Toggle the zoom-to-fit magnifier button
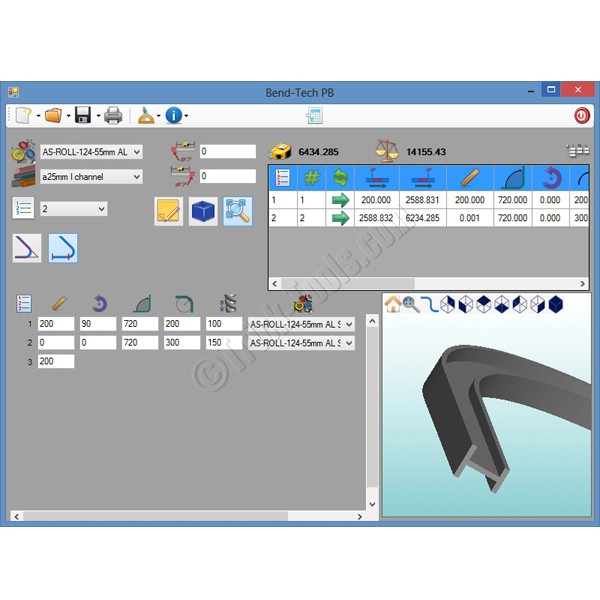 tap(238, 211)
